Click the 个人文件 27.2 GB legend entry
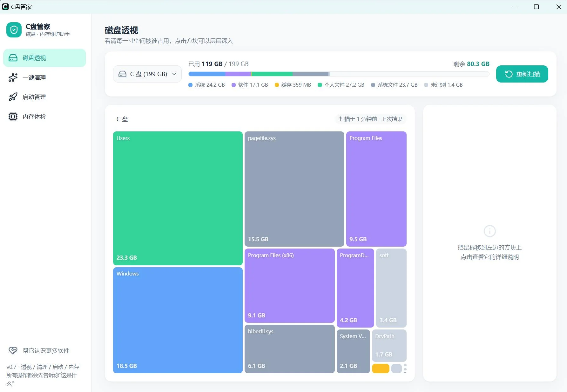The image size is (567, 392). [341, 85]
